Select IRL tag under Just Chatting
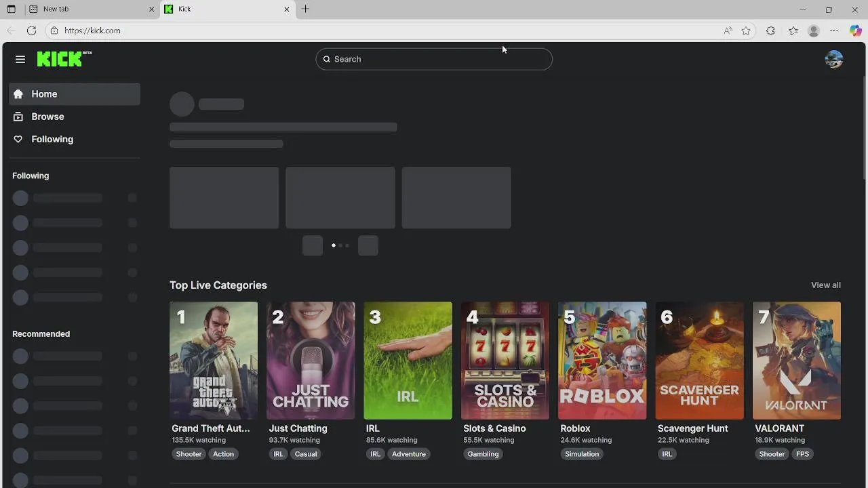Screen dimensions: 868x488 pyautogui.click(x=278, y=454)
